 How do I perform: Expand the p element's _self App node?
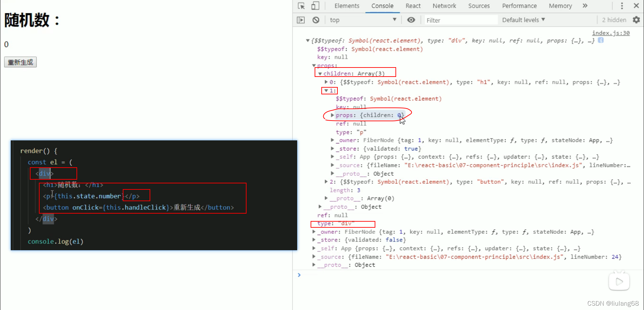332,157
